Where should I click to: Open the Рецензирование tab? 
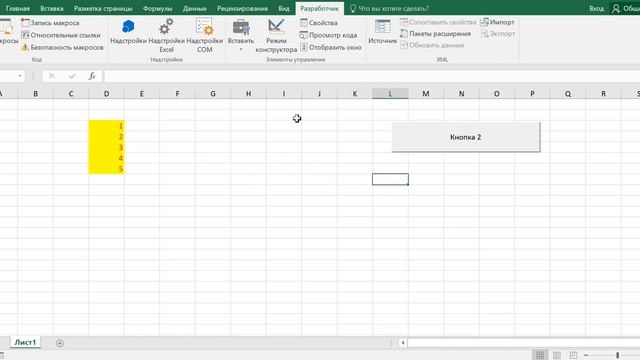coord(242,8)
